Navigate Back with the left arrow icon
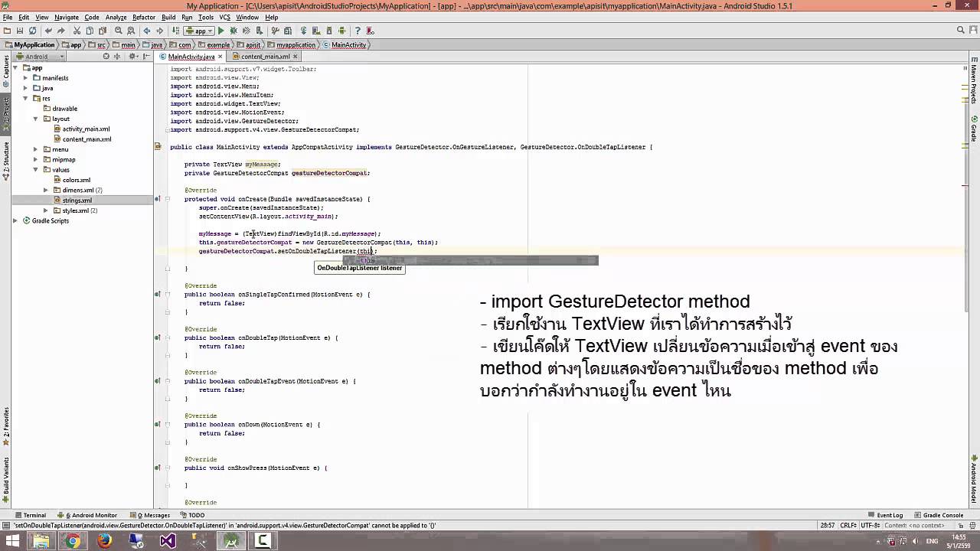 pyautogui.click(x=147, y=31)
